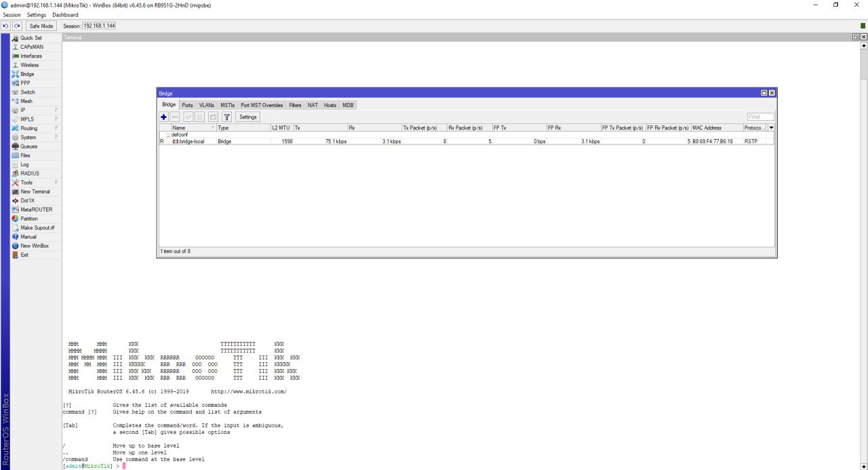Click the redo arrow icon in toolbar
868x470 pixels.
[x=17, y=26]
